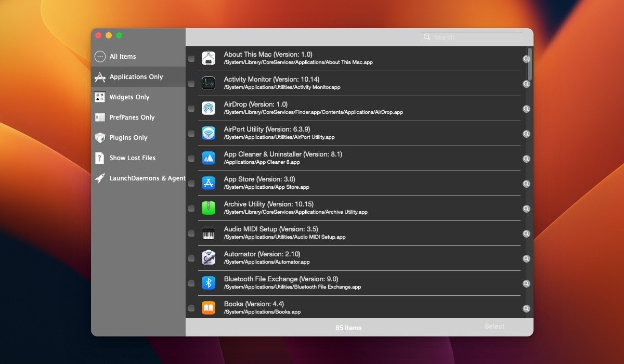Image resolution: width=624 pixels, height=364 pixels.
Task: Check the App Cleaner & Uninstaller checkbox
Action: (191, 159)
